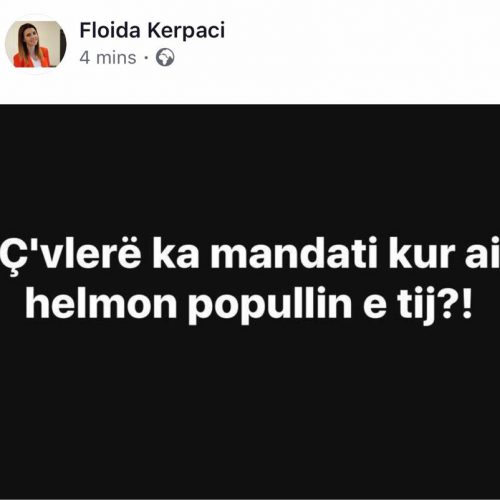Open Floida Kerpaci's profile picture
The width and height of the screenshot is (500, 500).
(36, 44)
